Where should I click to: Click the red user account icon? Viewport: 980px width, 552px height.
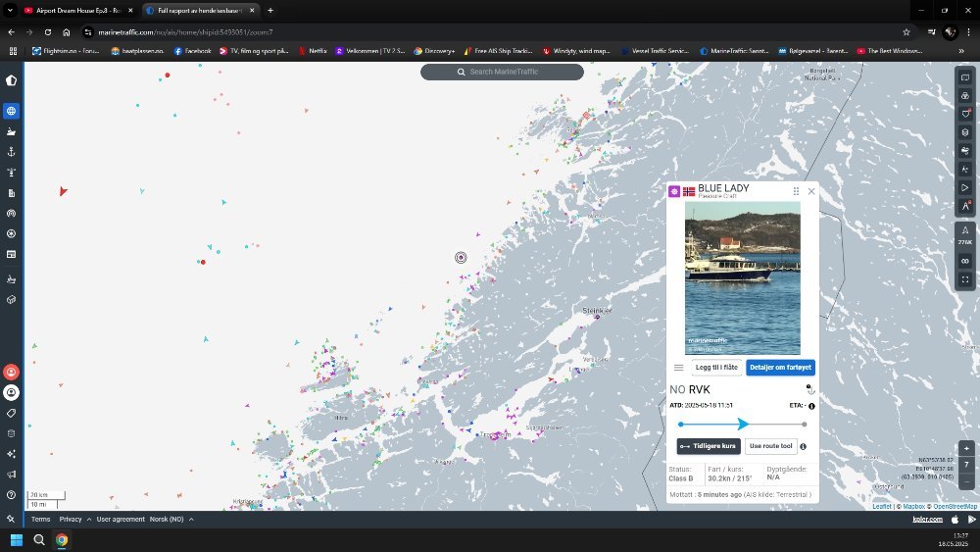[x=11, y=372]
